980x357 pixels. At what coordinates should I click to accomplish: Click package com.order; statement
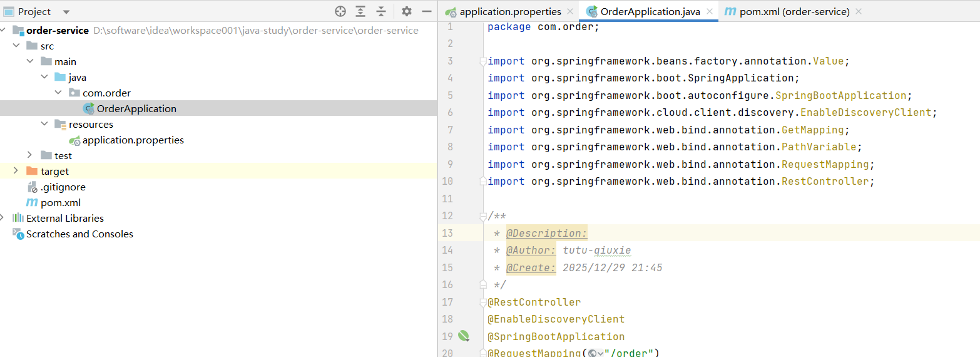click(x=544, y=27)
